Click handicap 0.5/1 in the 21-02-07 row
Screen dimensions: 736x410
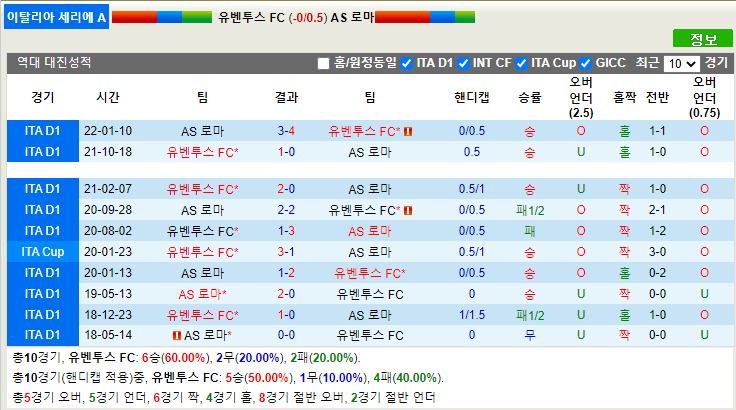click(472, 189)
